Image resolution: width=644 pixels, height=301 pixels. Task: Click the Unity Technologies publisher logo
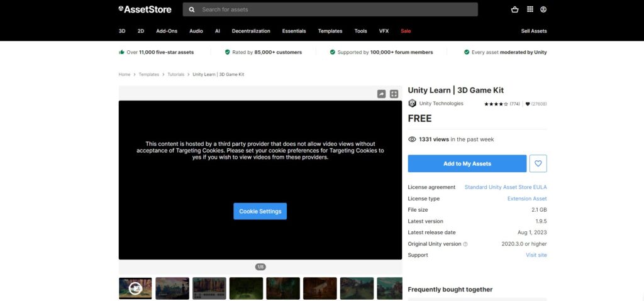click(412, 104)
